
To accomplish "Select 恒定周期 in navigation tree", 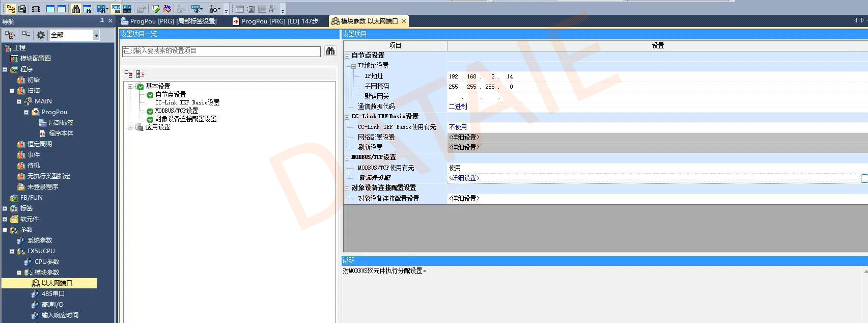I will pos(39,144).
